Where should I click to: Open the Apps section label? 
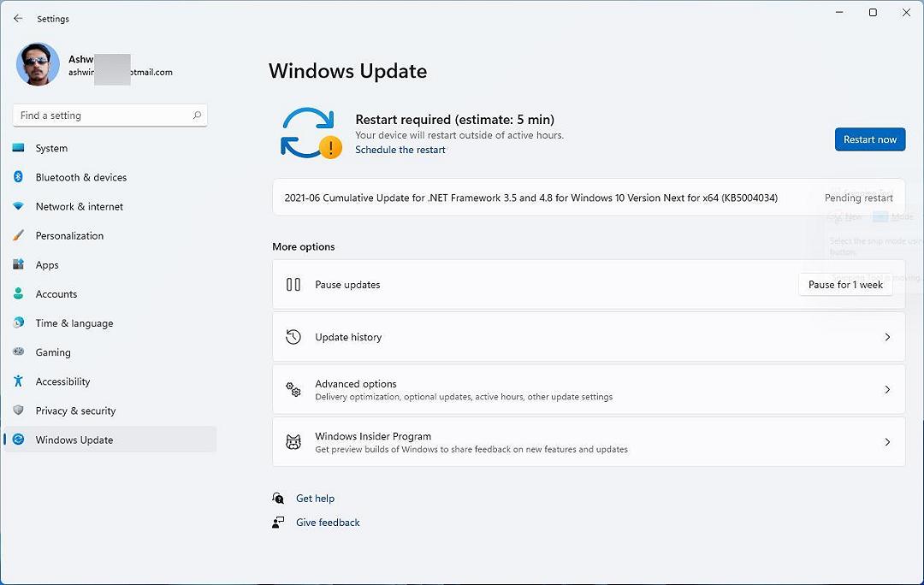pyautogui.click(x=47, y=265)
